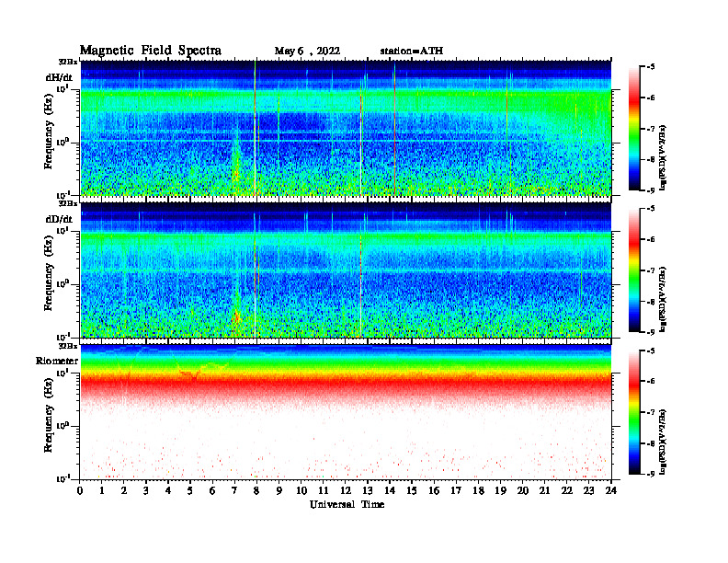Screen dimensions: 728x563
Task: Click the -6 tick on the dD/dt color bar
Action: click(651, 239)
